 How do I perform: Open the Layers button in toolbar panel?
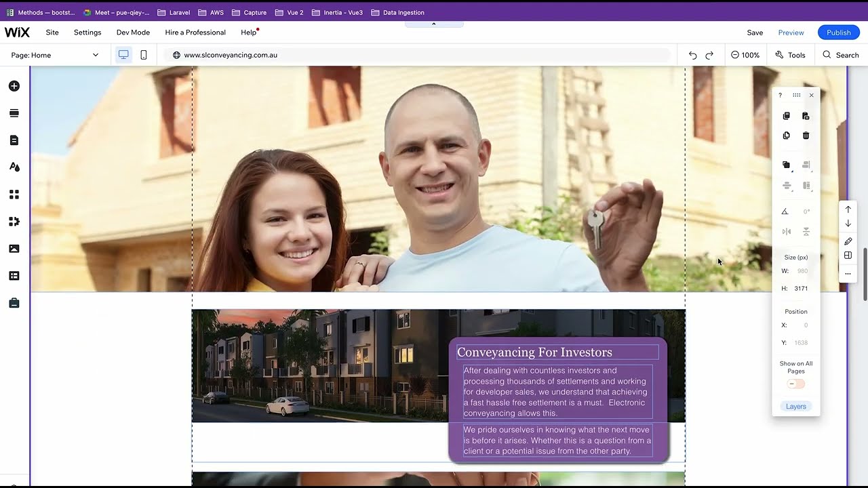(796, 407)
